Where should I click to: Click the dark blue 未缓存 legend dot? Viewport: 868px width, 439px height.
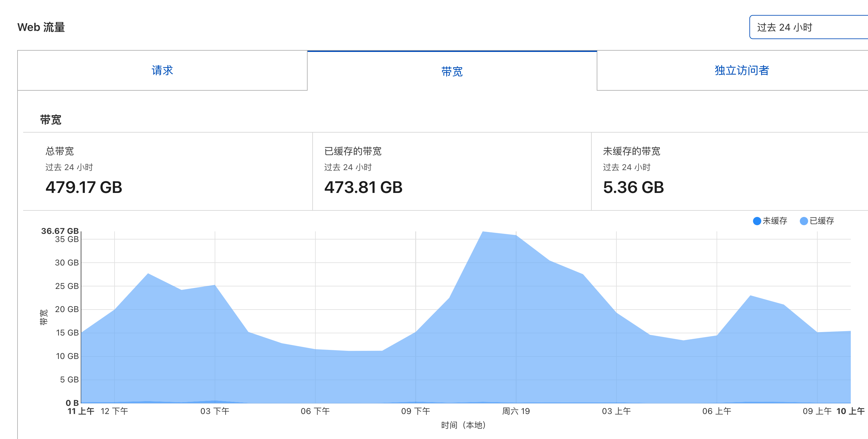757,221
